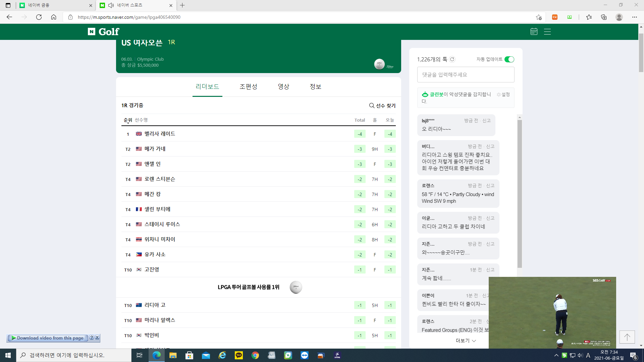The image size is (644, 362).
Task: Open the browser profile avatar
Action: pos(619,17)
